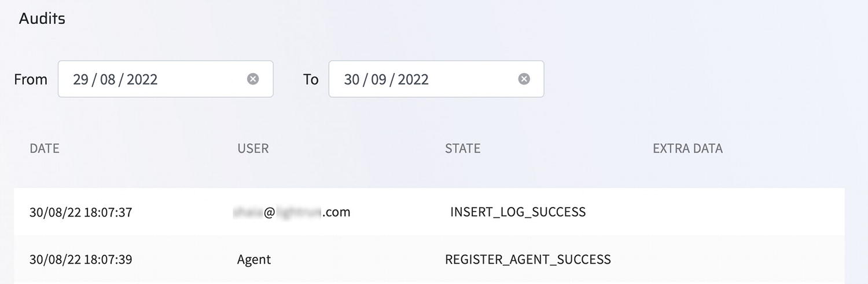
Task: Click day 30 in To date field
Action: [352, 79]
